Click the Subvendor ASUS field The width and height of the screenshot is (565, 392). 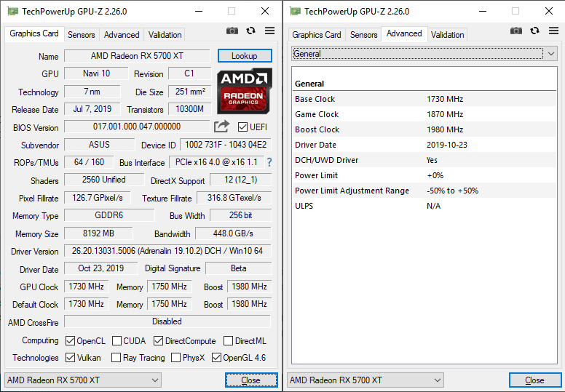(100, 145)
